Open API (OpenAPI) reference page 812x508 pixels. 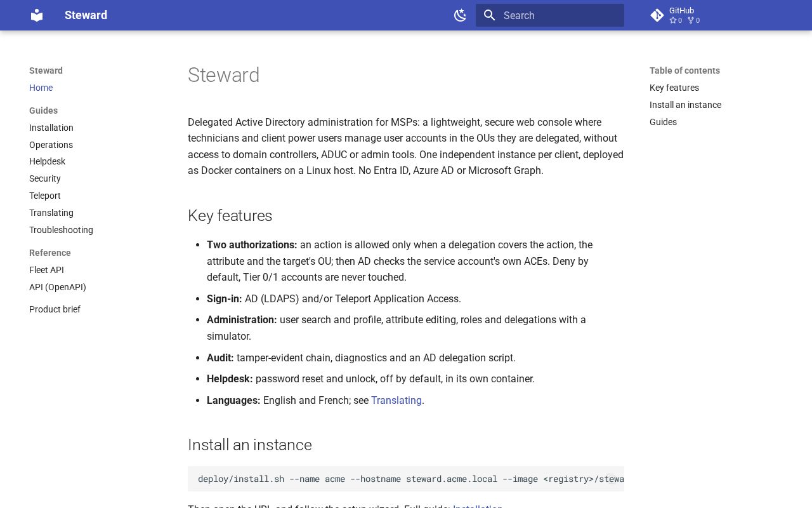coord(58,287)
